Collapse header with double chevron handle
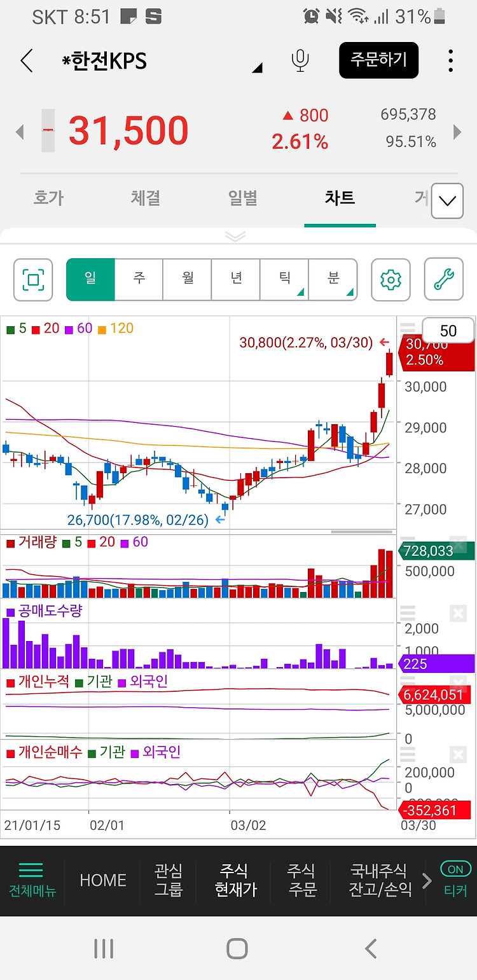The height and width of the screenshot is (980, 477). point(235,237)
